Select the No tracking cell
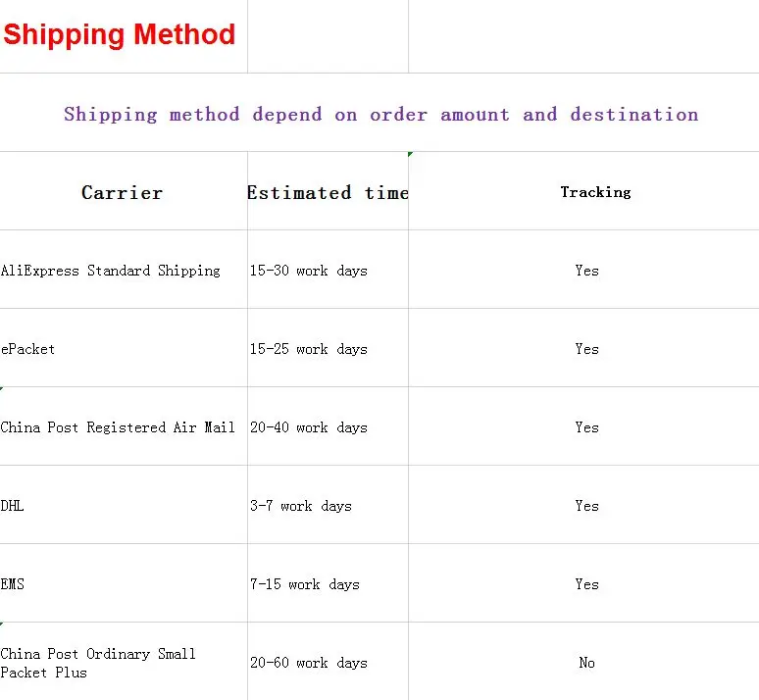The width and height of the screenshot is (759, 700). pos(586,663)
